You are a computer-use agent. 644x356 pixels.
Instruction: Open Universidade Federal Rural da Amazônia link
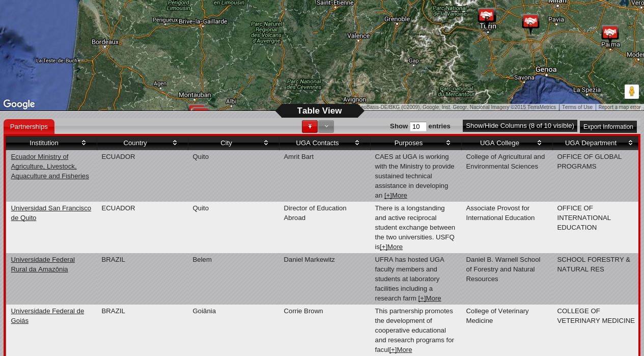tap(43, 264)
